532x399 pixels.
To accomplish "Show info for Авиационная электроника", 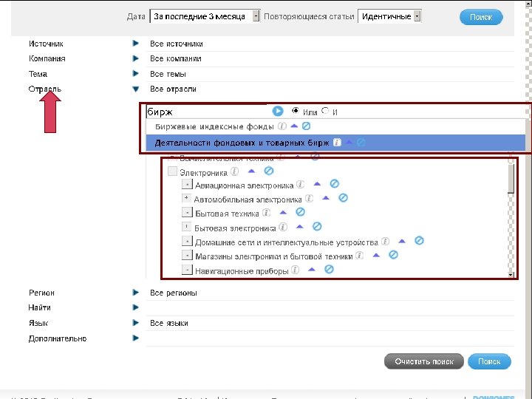I will coord(300,184).
